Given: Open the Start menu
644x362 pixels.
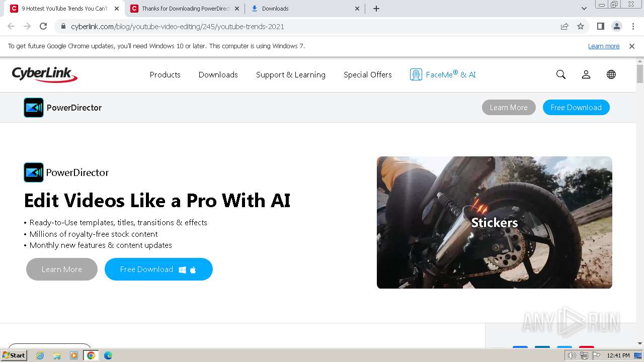Looking at the screenshot, I should click(x=14, y=355).
